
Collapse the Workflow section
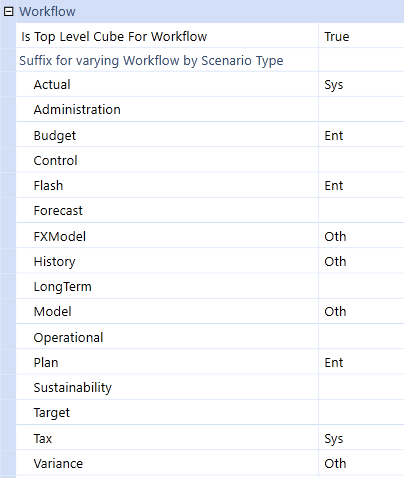pos(8,12)
